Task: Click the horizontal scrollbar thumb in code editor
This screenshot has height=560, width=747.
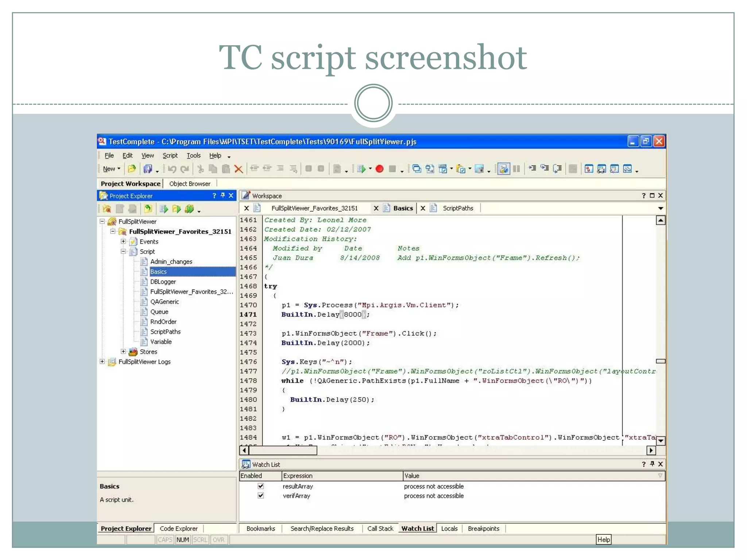Action: (x=282, y=451)
